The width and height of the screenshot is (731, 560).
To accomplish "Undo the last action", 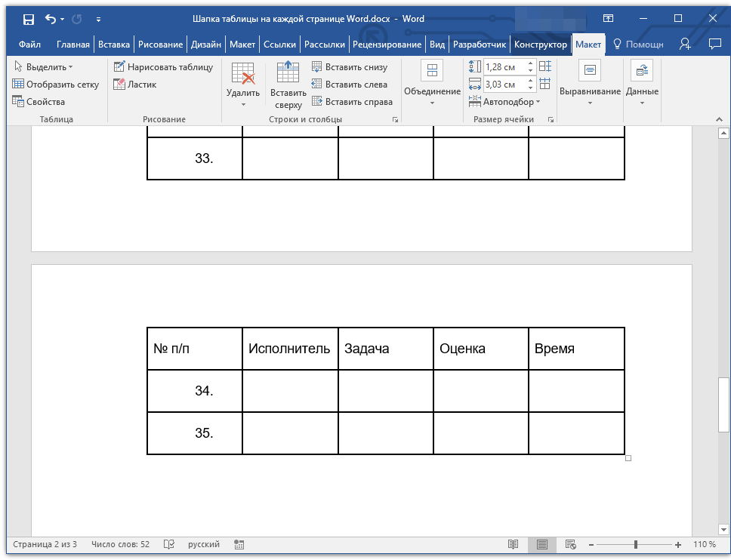I will pos(51,19).
